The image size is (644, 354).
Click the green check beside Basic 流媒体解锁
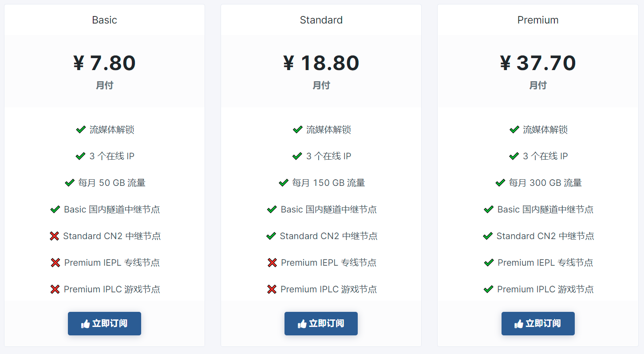tap(81, 130)
